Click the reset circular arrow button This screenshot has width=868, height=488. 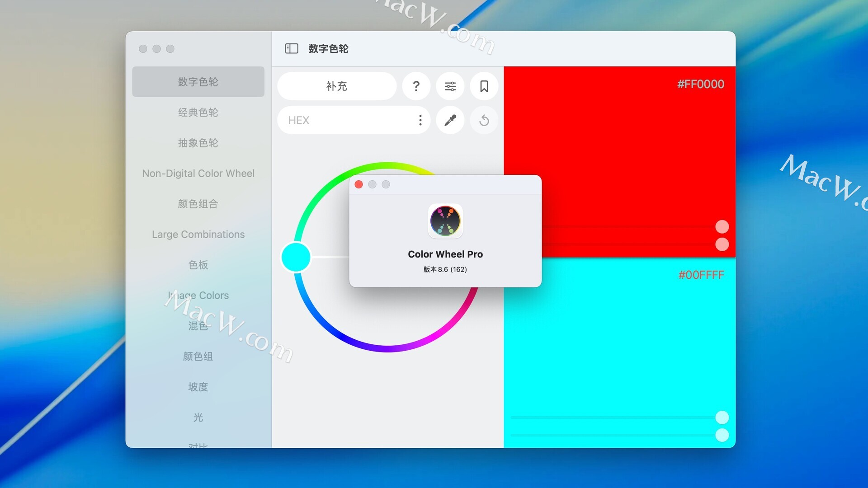pos(484,120)
